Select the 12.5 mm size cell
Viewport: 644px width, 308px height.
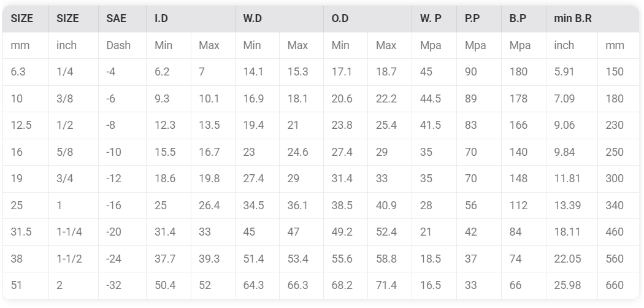(26, 125)
